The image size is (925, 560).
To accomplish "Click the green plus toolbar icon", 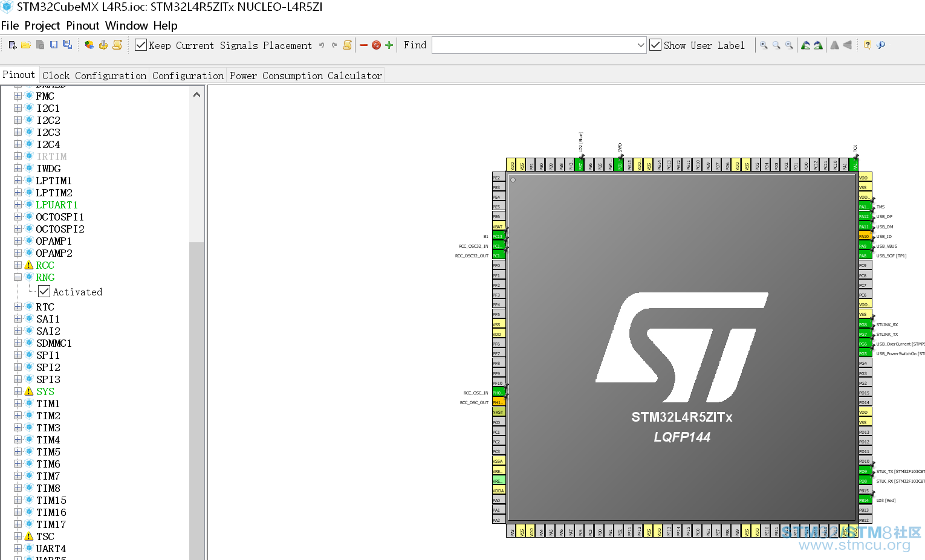I will pyautogui.click(x=389, y=45).
